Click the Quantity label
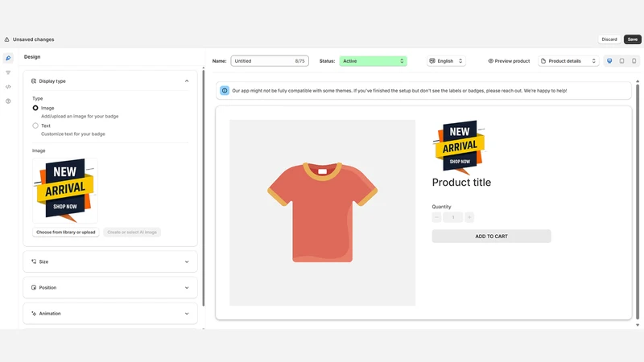The image size is (644, 362). tap(441, 207)
